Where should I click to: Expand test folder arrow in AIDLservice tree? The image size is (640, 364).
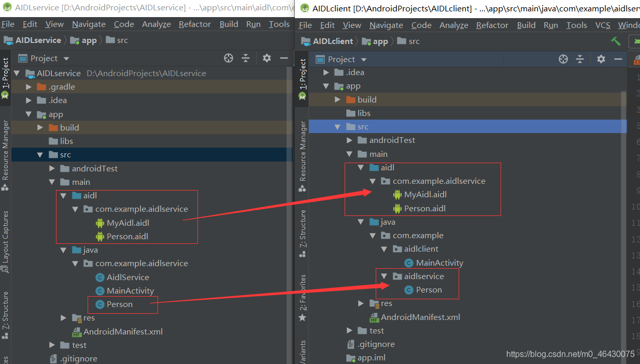click(x=52, y=345)
